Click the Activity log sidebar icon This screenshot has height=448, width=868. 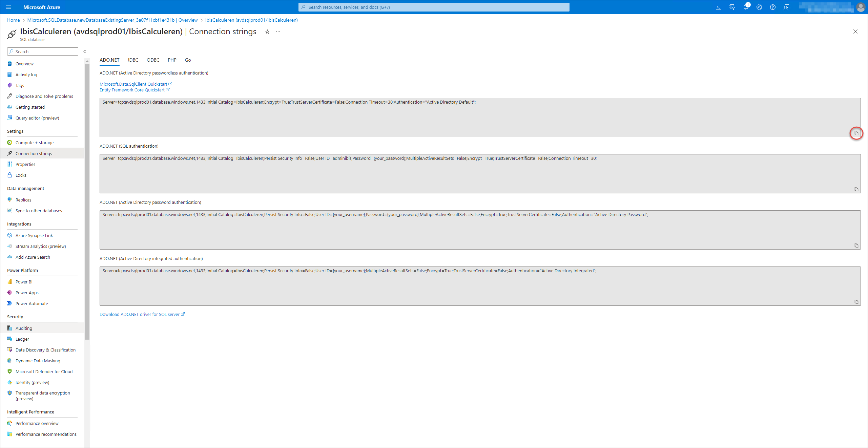(x=9, y=75)
